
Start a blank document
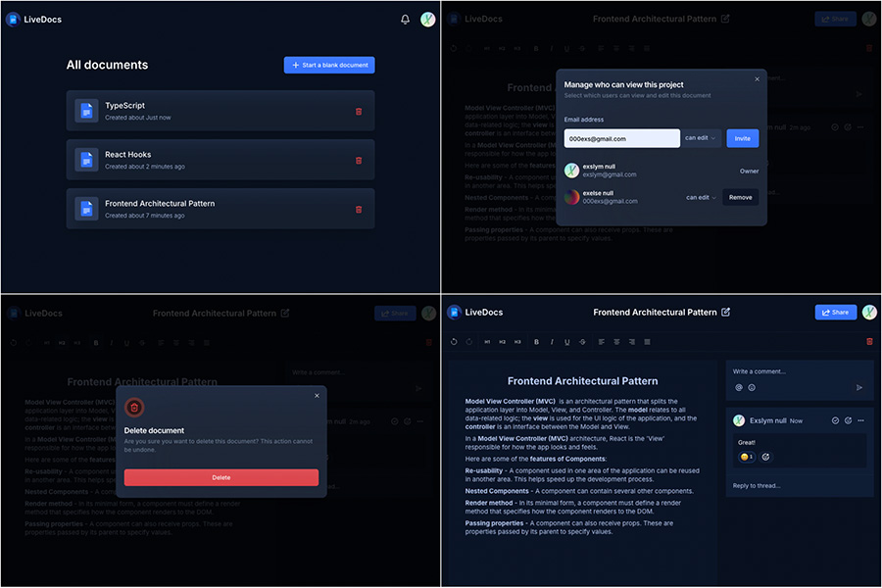point(329,65)
